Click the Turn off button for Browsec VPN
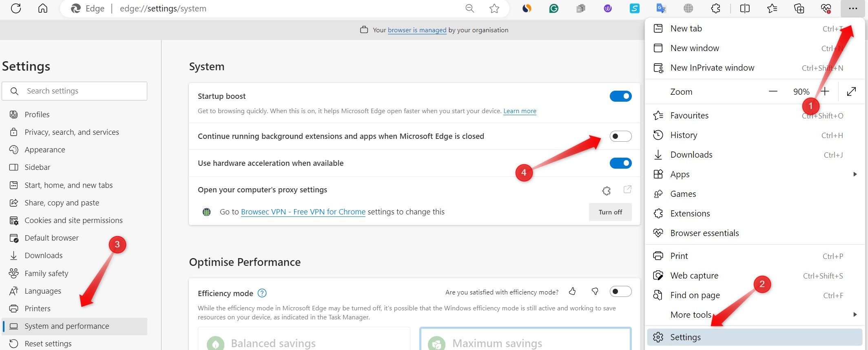Screen dimensions: 868x350 pyautogui.click(x=610, y=212)
